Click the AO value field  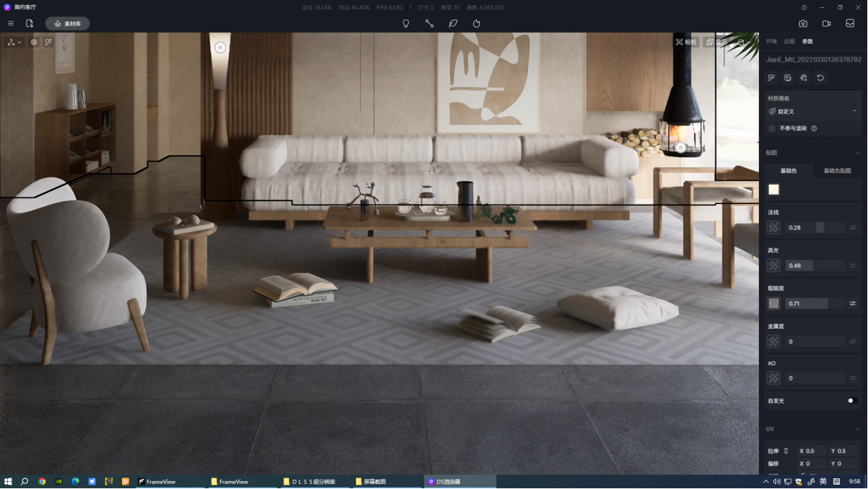(816, 378)
